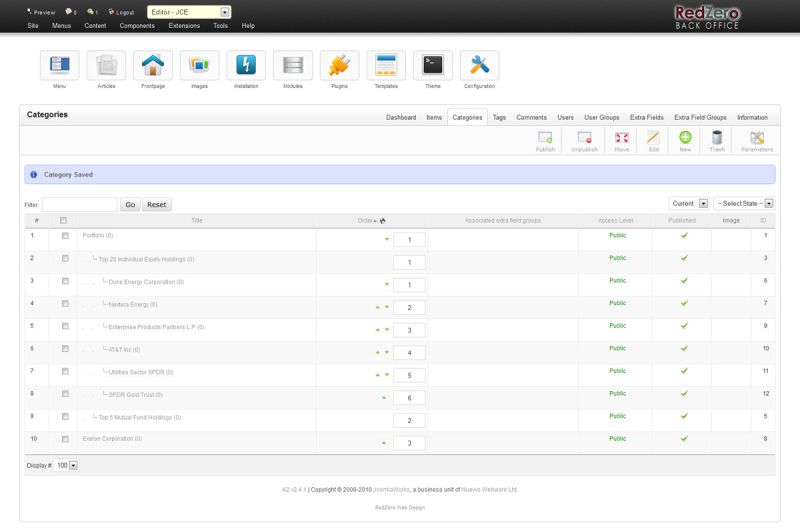
Task: Open the Installation lightning icon
Action: click(246, 65)
